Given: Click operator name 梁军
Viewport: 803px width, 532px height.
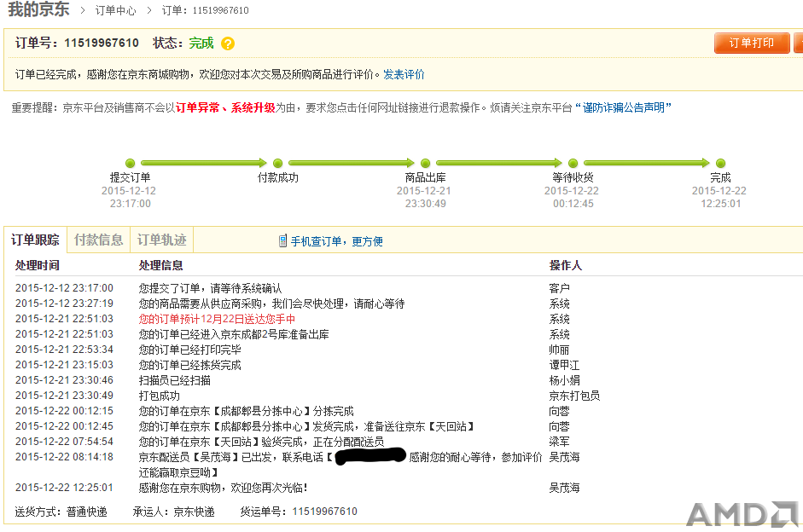Looking at the screenshot, I should coord(559,442).
